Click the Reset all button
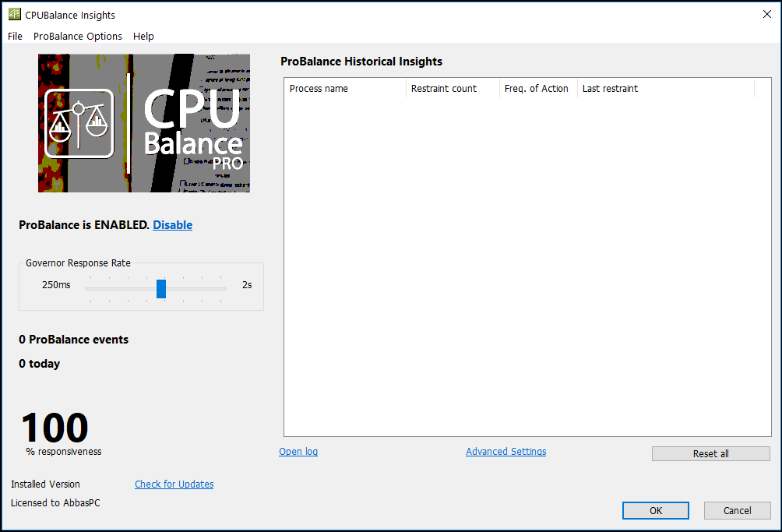782x532 pixels. pos(710,454)
